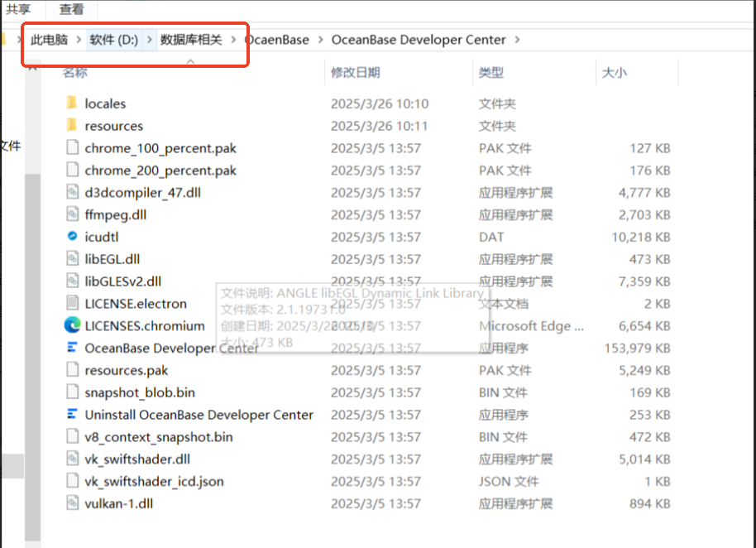This screenshot has height=548, width=756.
Task: Expand chevron after OceanBase Developer Center breadcrumb
Action: (517, 40)
